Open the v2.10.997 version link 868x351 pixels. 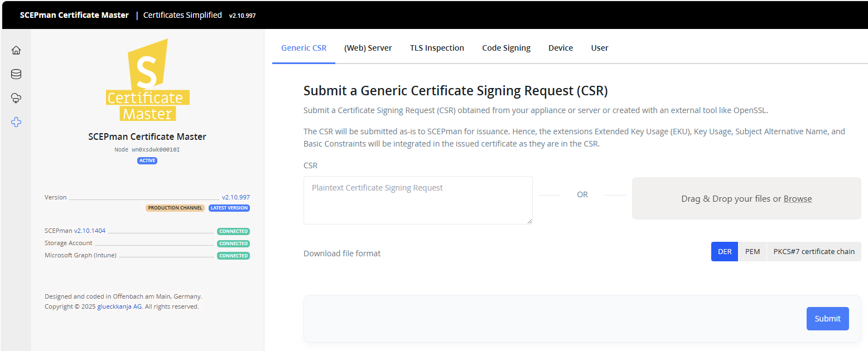click(235, 197)
